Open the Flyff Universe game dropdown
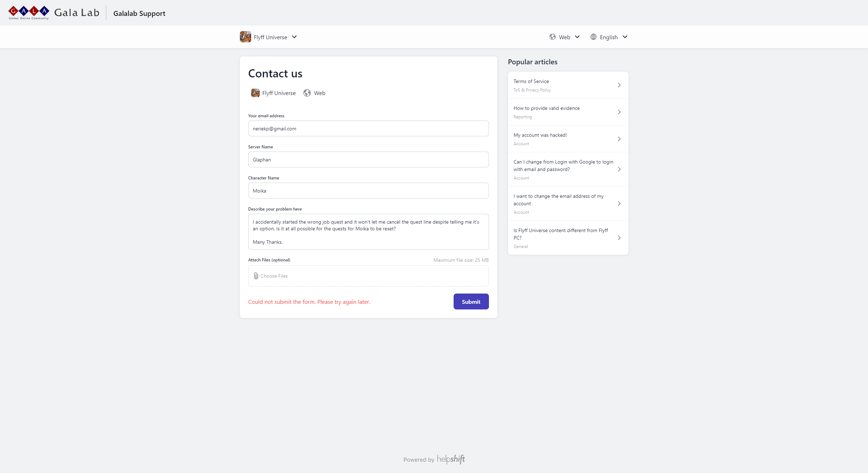This screenshot has width=868, height=473. tap(269, 37)
